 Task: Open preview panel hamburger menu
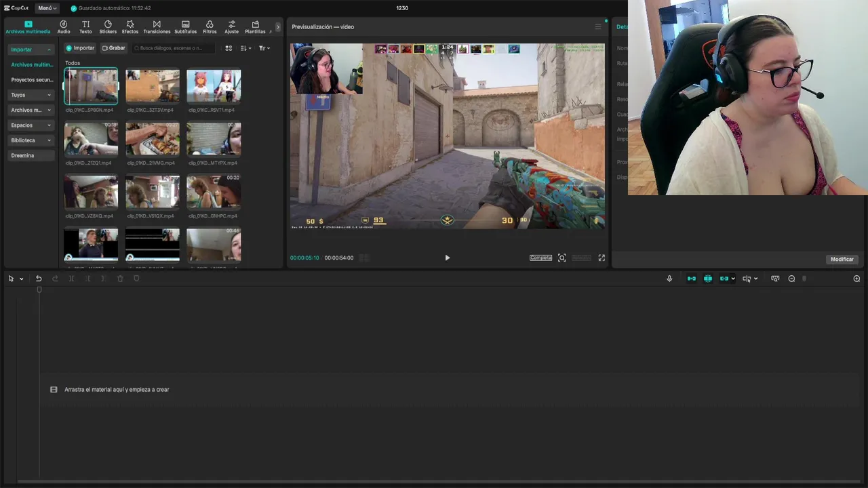(x=597, y=27)
